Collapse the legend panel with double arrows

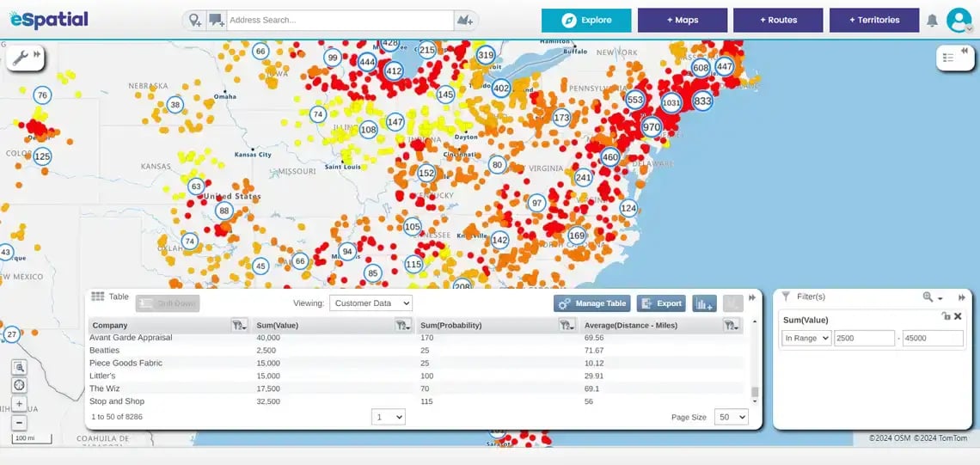[x=965, y=52]
